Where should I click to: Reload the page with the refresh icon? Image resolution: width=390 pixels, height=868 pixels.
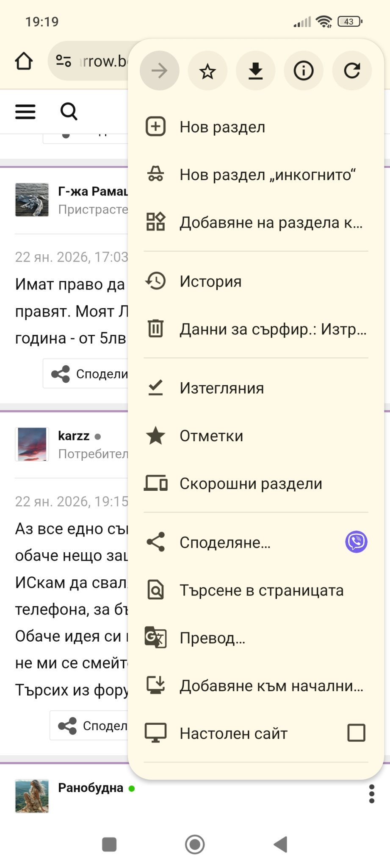(352, 71)
